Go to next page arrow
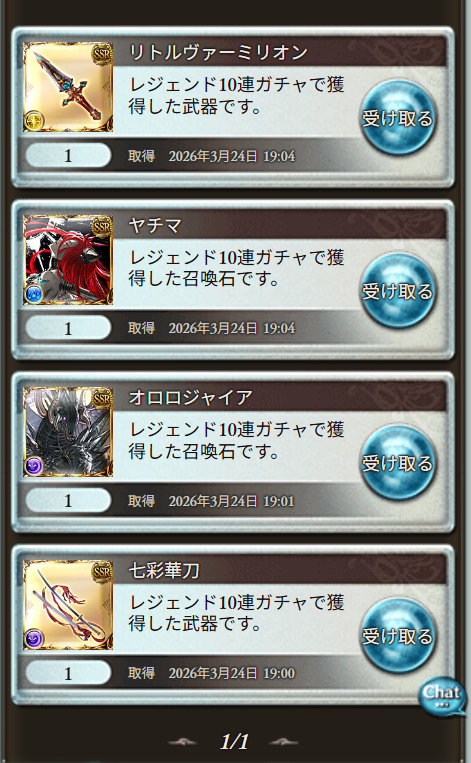 click(284, 742)
